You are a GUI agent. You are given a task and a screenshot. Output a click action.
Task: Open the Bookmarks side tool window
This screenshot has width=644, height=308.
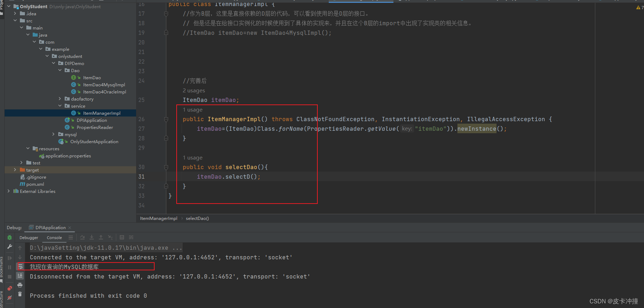[2, 269]
